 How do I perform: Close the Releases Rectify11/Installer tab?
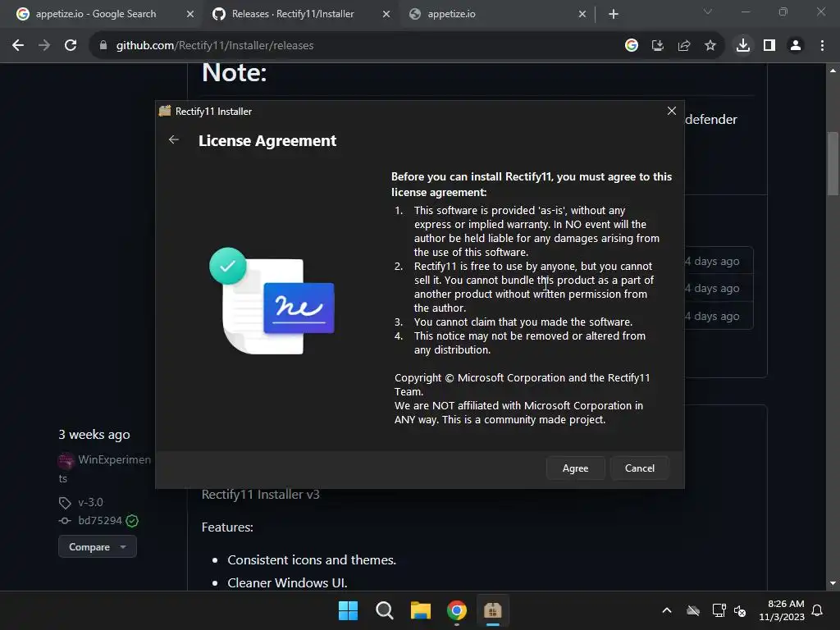click(386, 14)
